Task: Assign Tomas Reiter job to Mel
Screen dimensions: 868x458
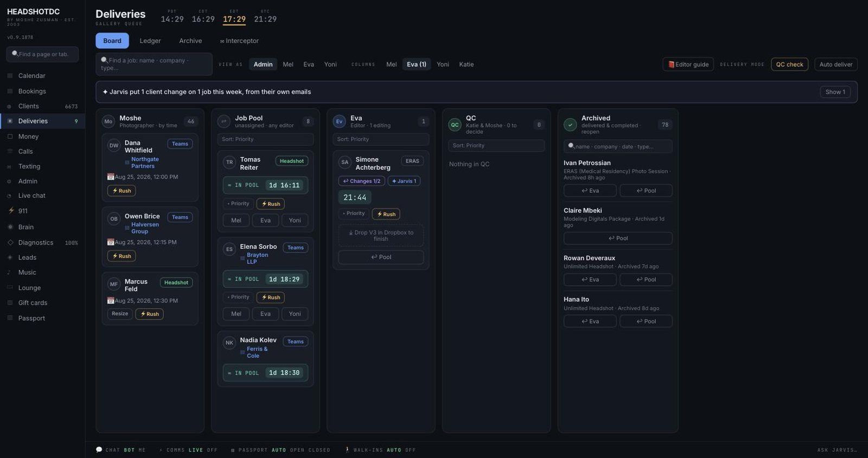Action: (x=236, y=221)
